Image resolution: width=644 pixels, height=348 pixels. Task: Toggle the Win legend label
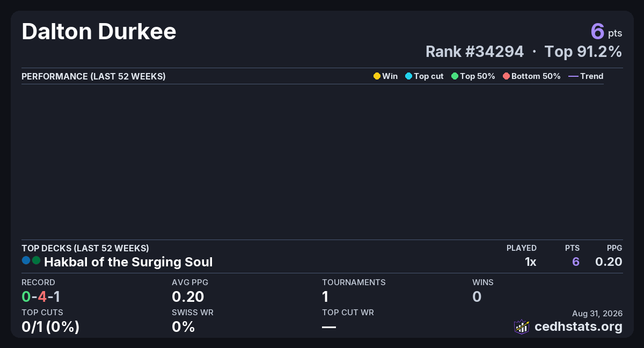point(390,76)
